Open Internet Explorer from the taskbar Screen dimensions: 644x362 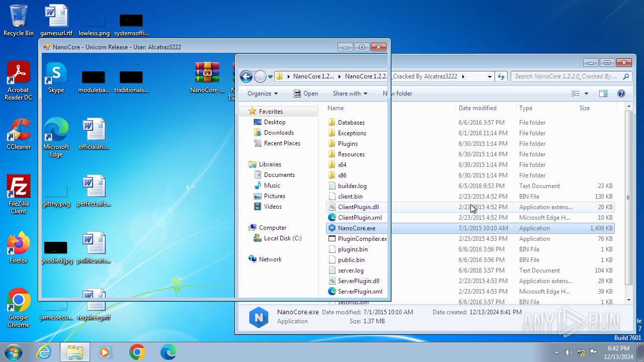pos(44,352)
